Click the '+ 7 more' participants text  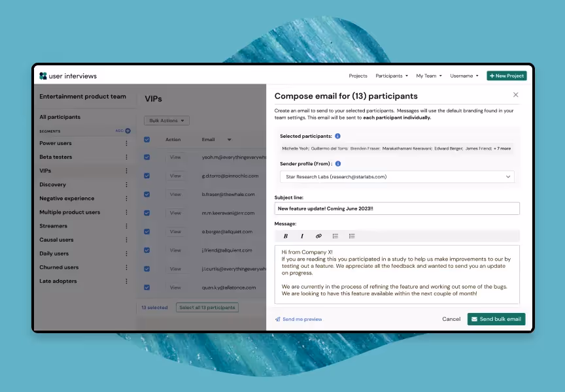tap(502, 148)
